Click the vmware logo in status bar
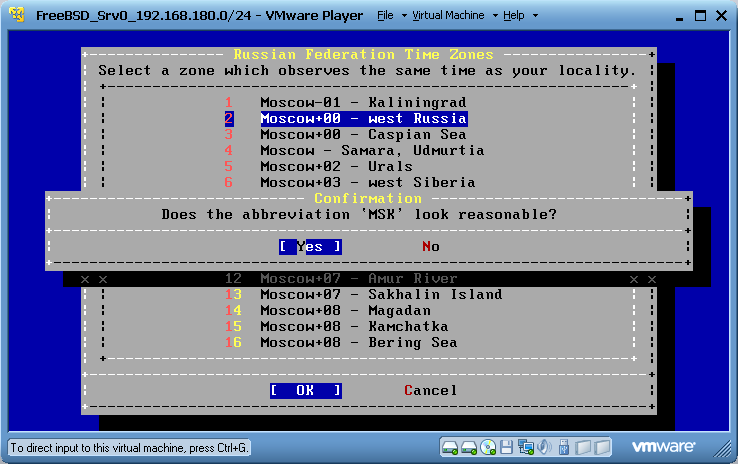This screenshot has height=464, width=738. tap(663, 446)
